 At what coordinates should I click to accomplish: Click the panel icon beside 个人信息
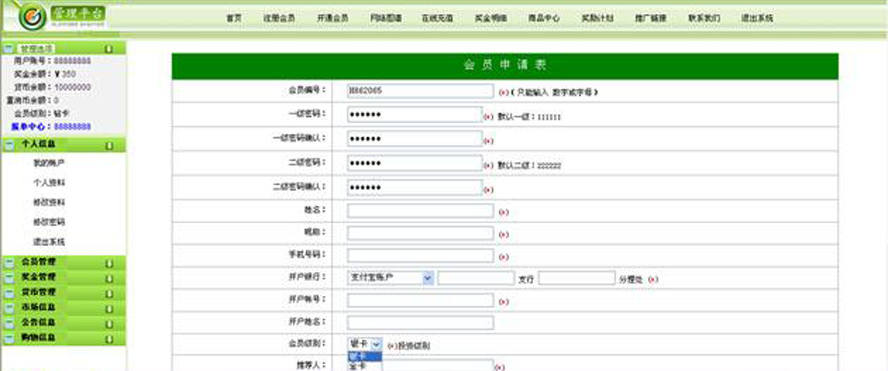point(8,146)
